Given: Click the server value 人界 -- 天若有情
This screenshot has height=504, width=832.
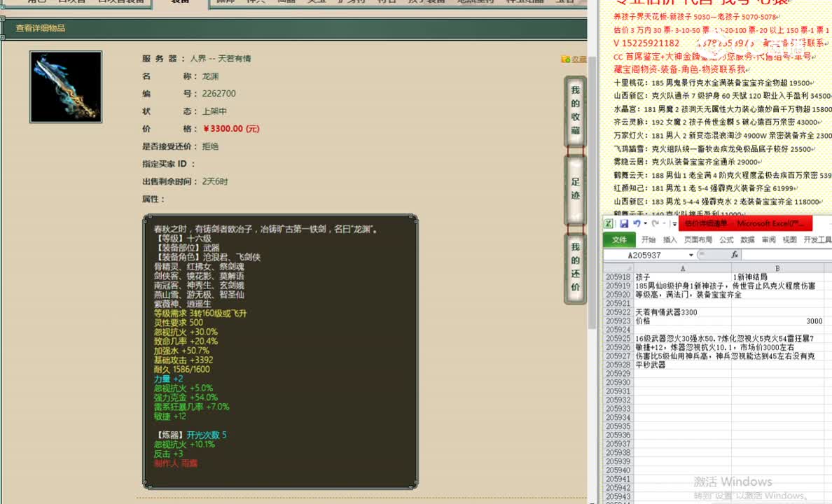Looking at the screenshot, I should pyautogui.click(x=221, y=58).
